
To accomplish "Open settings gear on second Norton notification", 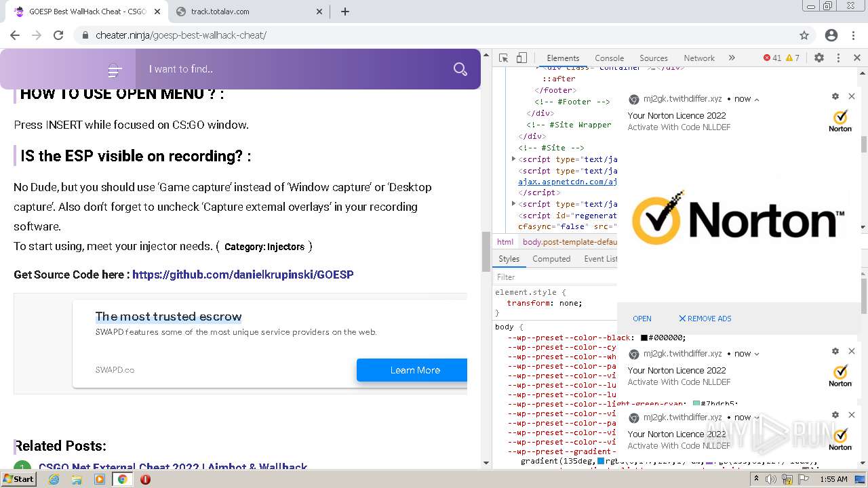I will pos(835,351).
